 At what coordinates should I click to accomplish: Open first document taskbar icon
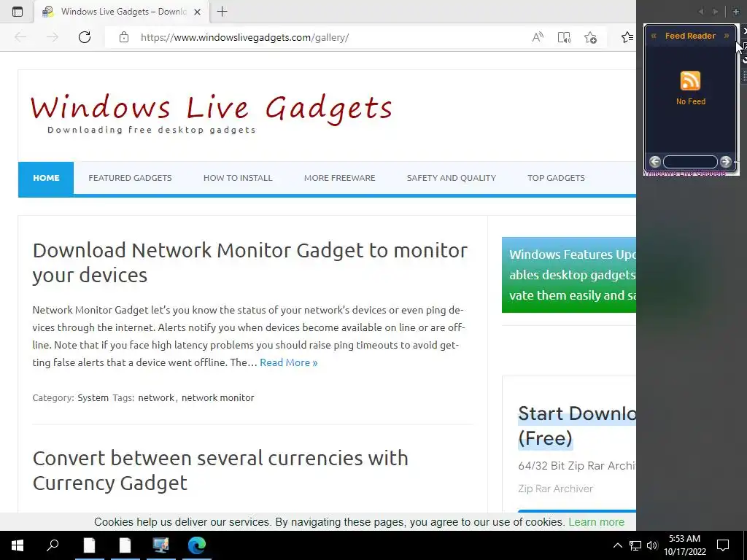click(89, 545)
